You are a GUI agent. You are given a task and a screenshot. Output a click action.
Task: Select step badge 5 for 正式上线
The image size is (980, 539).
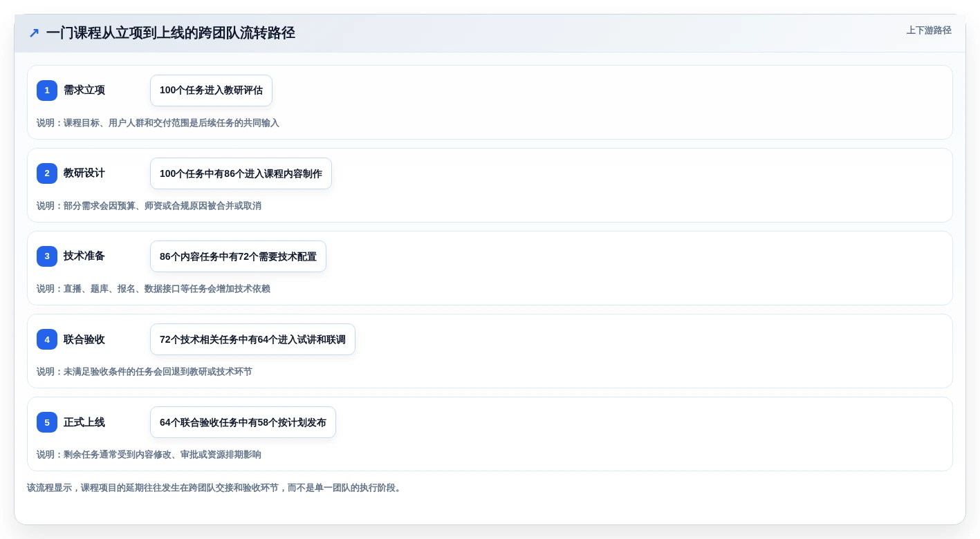coord(47,422)
